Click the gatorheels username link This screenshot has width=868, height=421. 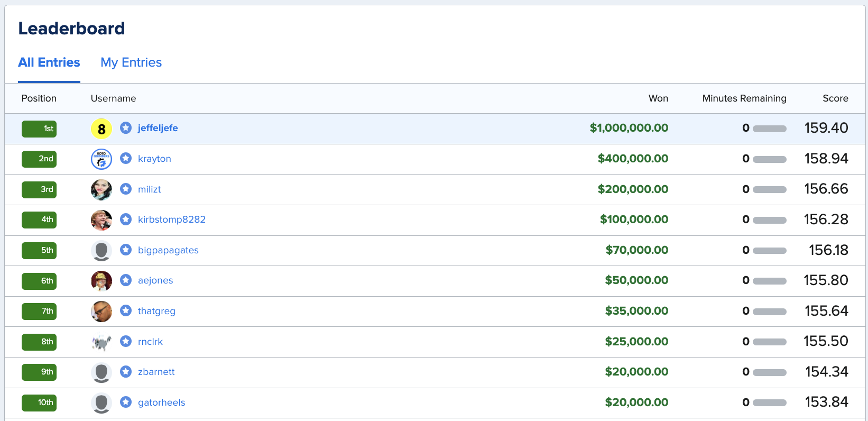162,402
